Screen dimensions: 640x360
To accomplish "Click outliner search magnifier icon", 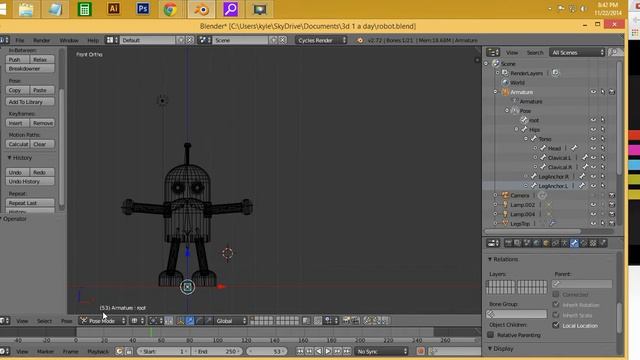I will click(x=613, y=52).
